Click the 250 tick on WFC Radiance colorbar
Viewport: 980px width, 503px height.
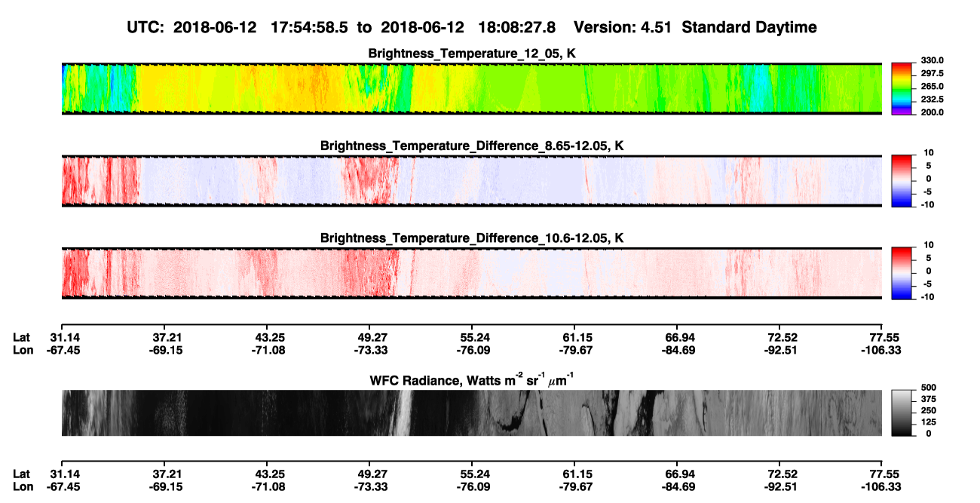(929, 411)
